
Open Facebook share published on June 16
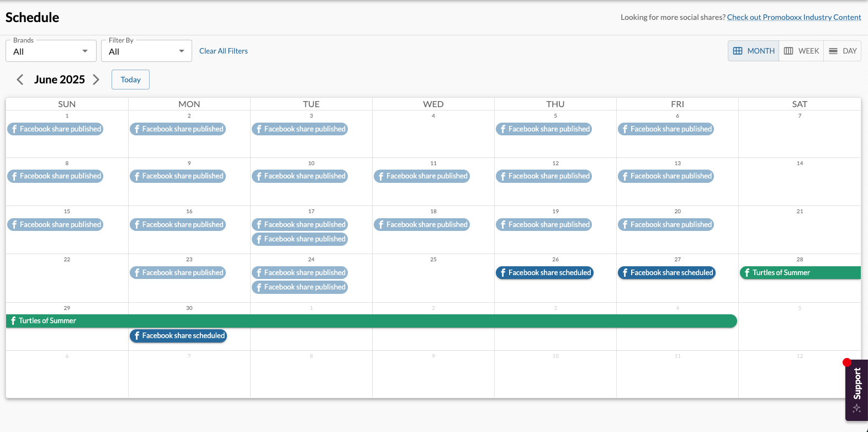(177, 224)
